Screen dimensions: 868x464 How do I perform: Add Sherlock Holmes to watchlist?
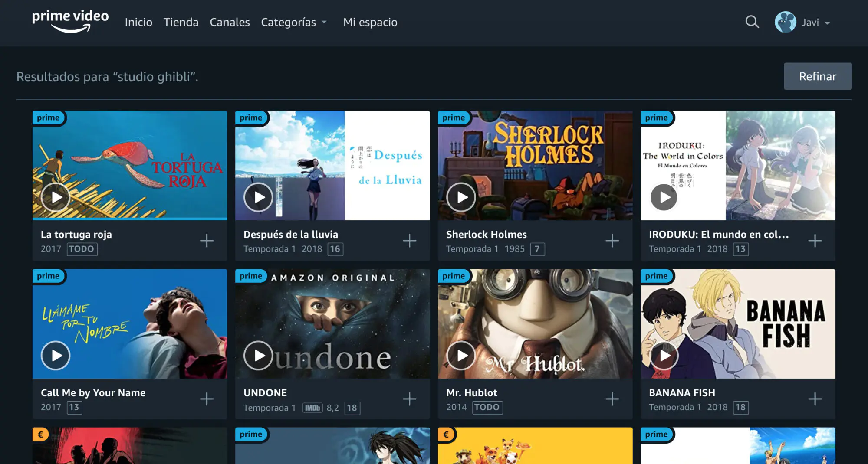[x=612, y=241]
